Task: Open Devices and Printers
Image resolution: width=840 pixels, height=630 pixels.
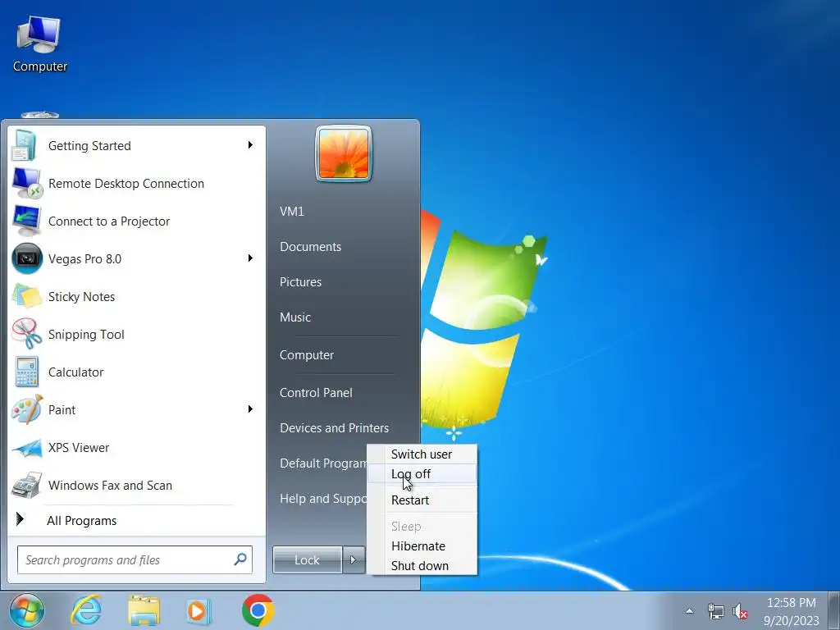Action: pyautogui.click(x=335, y=428)
